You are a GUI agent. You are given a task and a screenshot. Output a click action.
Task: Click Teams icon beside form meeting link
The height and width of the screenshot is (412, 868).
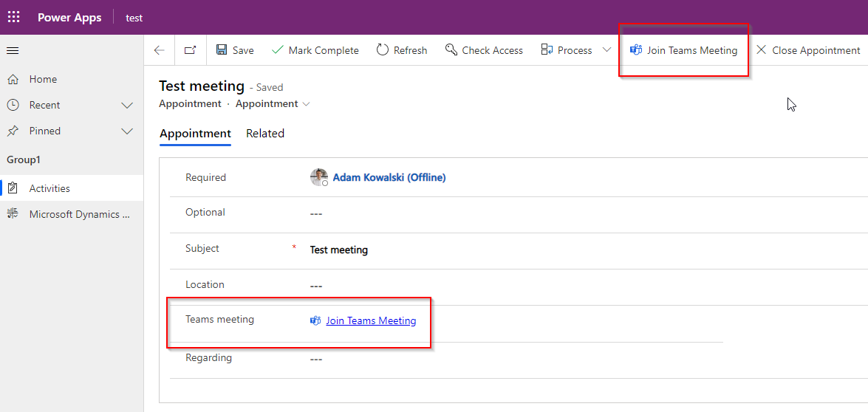[x=315, y=320]
